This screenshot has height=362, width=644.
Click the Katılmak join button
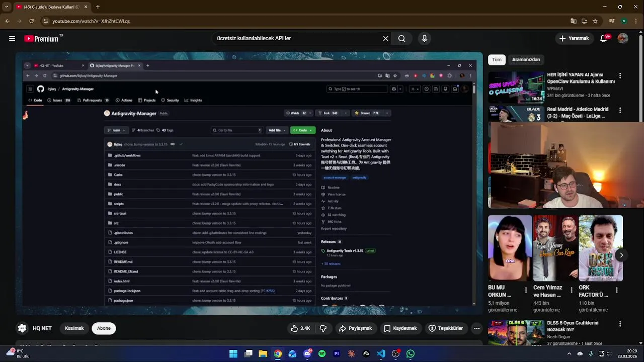[x=74, y=328]
